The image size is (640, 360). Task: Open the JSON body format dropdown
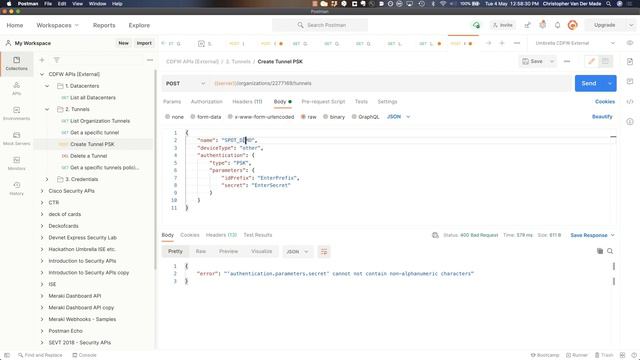398,117
